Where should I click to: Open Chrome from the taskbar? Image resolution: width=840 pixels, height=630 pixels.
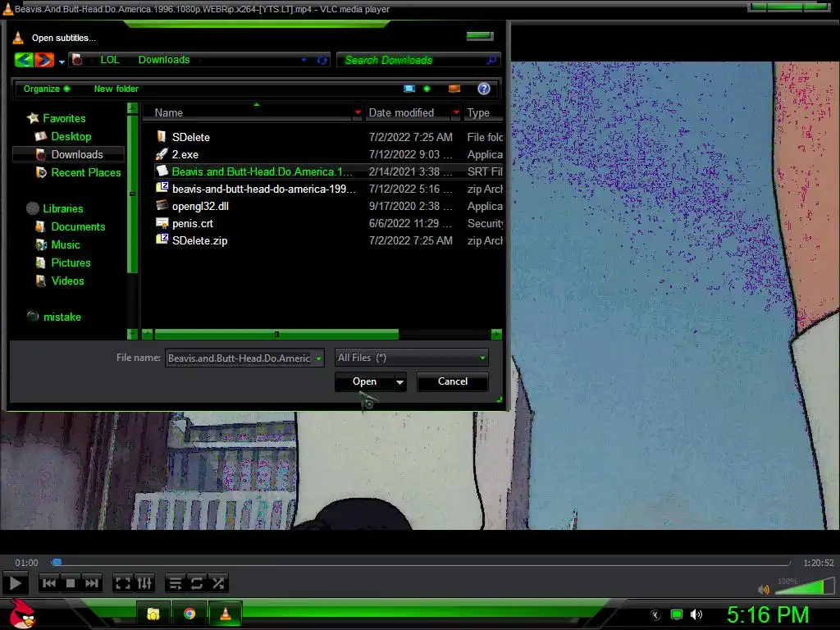point(189,614)
